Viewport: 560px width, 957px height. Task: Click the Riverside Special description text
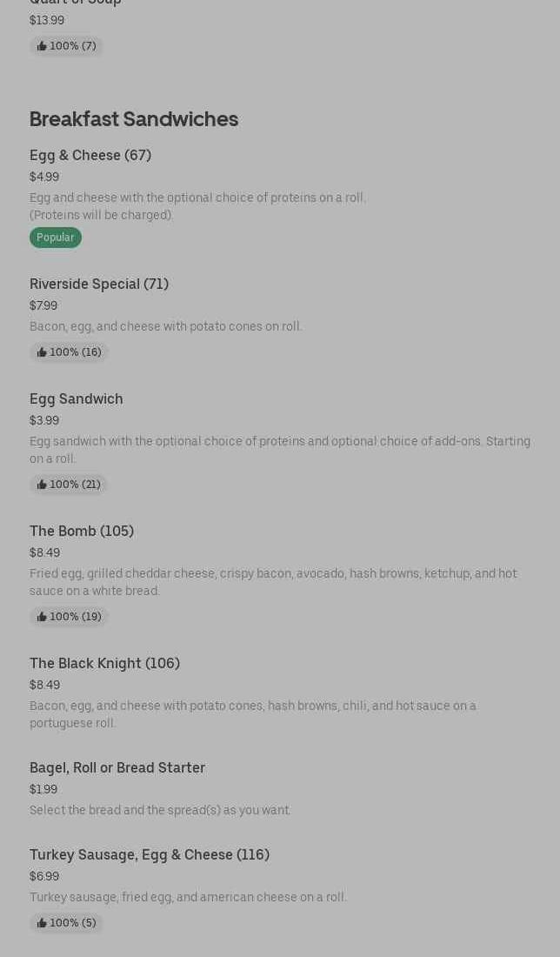point(166,326)
